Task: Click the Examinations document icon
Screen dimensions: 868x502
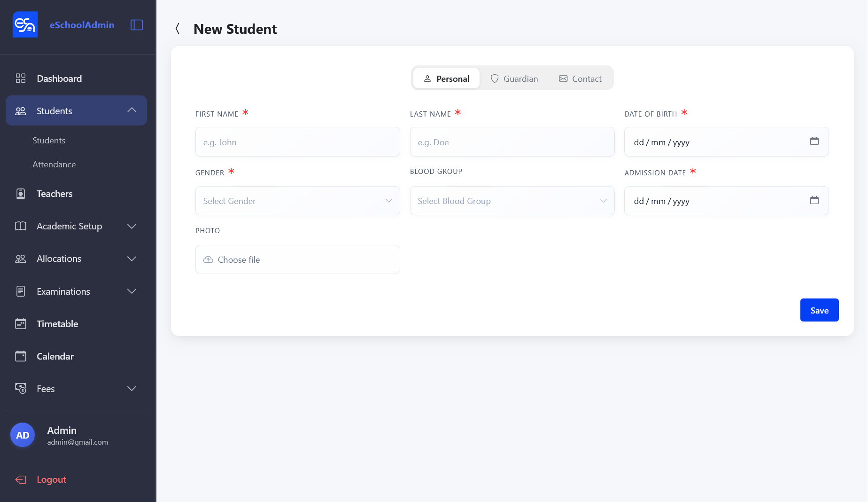Action: point(21,291)
